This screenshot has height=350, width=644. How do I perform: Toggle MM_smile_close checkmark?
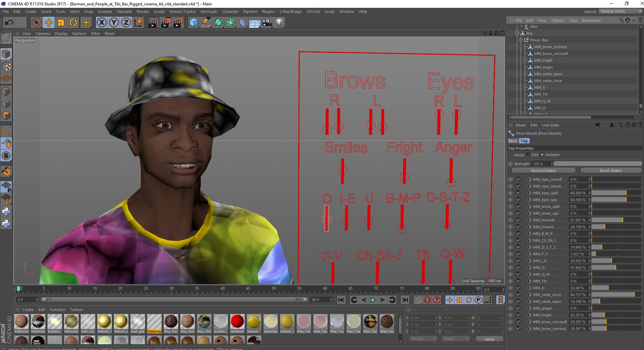tap(519, 294)
